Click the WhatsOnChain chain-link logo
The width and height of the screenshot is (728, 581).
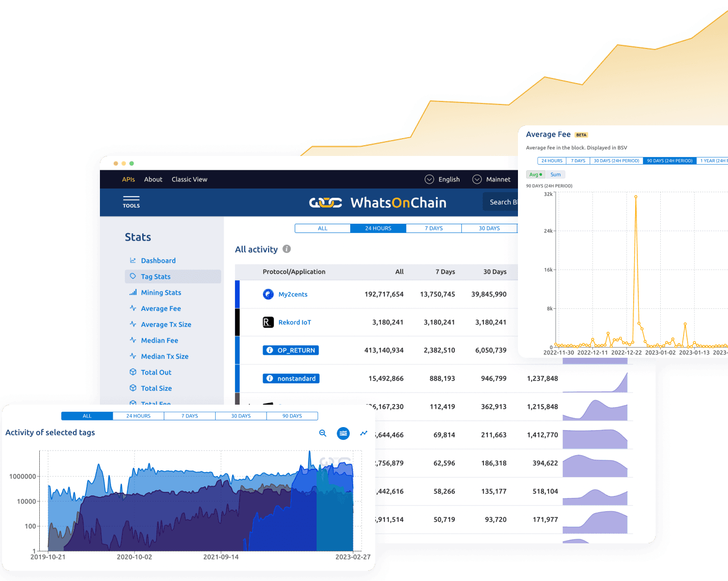[326, 203]
